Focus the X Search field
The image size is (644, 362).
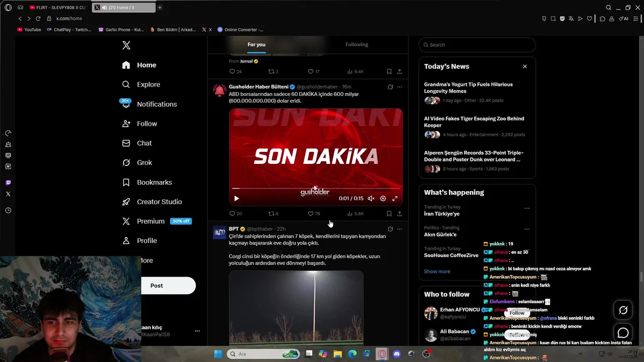[477, 45]
